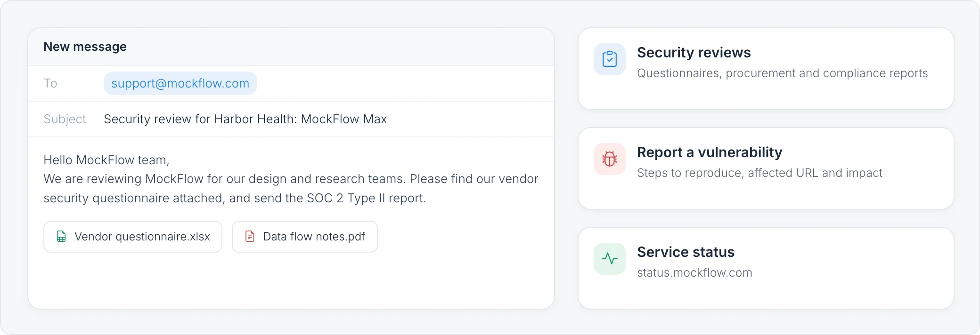The height and width of the screenshot is (335, 980).
Task: Click in the To recipient field
Action: pos(291,83)
